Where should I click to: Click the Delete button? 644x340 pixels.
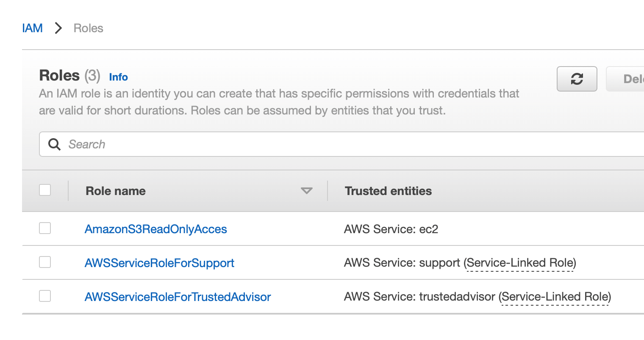coord(631,79)
